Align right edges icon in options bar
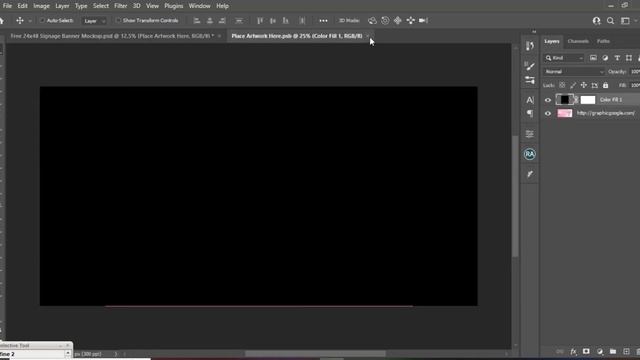The width and height of the screenshot is (640, 360). [x=222, y=20]
